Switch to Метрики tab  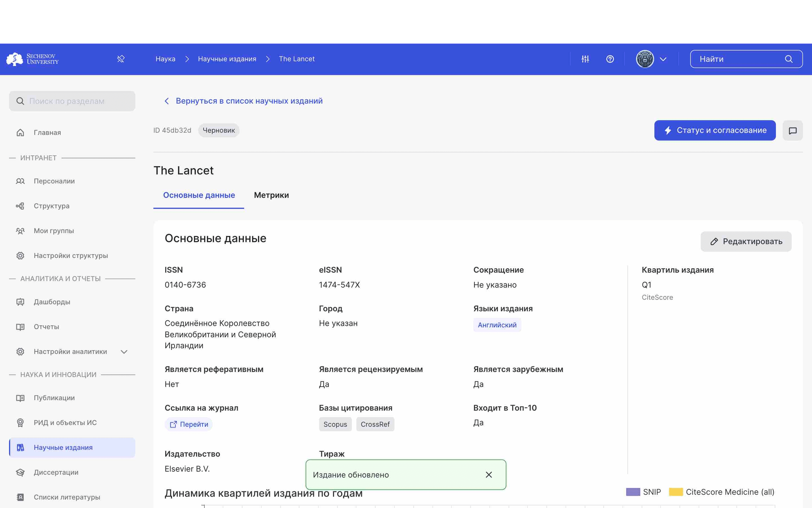[271, 195]
